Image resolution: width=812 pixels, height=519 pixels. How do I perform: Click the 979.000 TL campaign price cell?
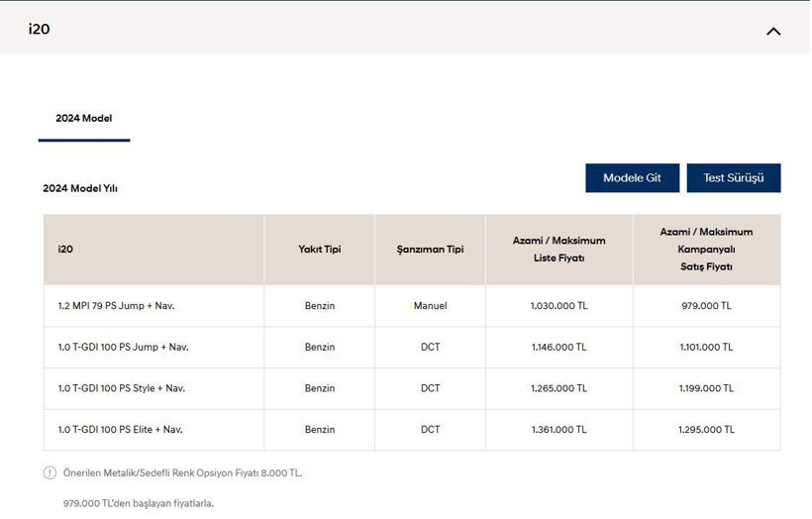click(706, 306)
